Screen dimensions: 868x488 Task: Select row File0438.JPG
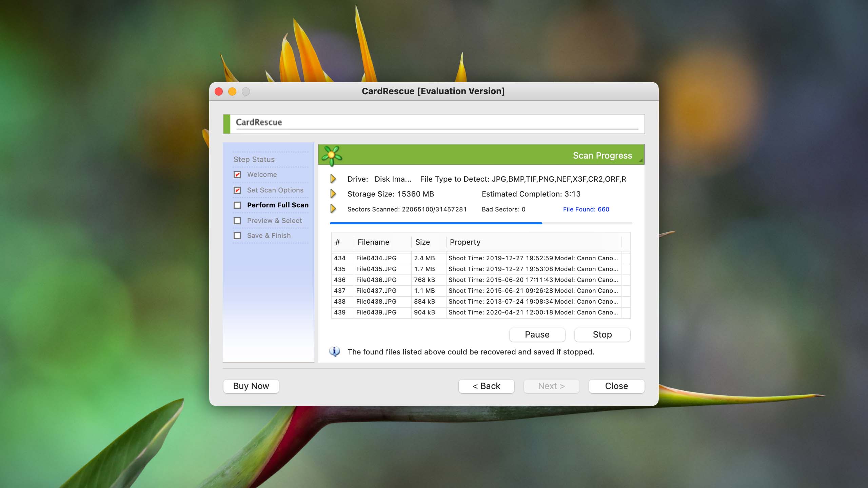(481, 302)
